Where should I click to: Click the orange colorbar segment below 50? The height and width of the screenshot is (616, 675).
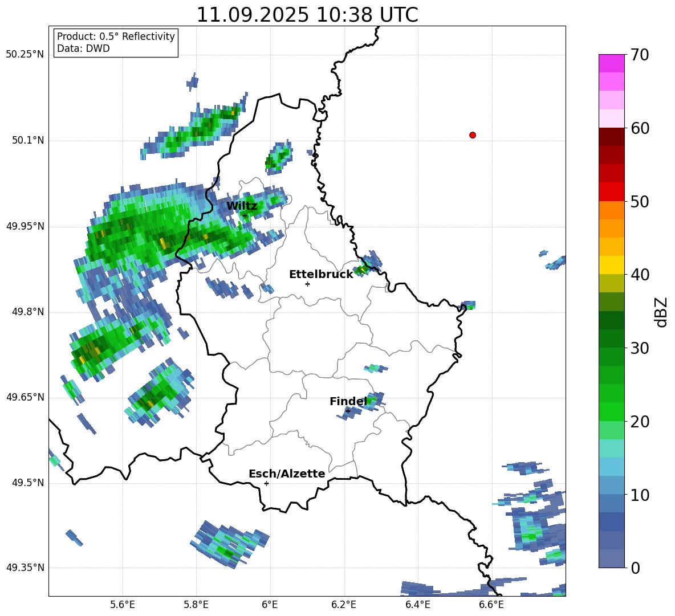611,210
